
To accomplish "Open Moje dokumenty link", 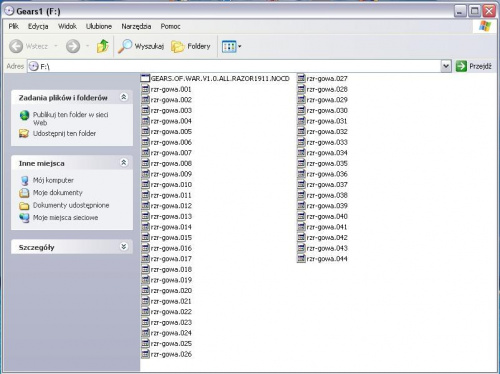I will click(x=58, y=193).
